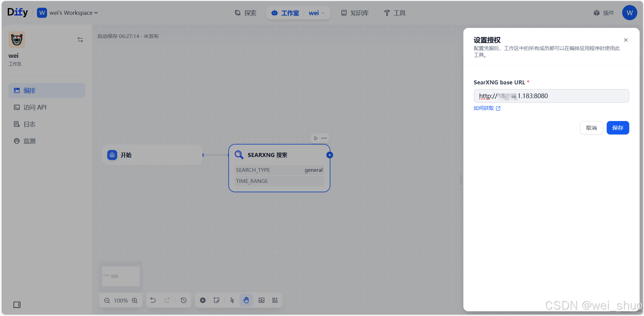This screenshot has width=644, height=316.
Task: Redo the canvas action
Action: tap(167, 300)
